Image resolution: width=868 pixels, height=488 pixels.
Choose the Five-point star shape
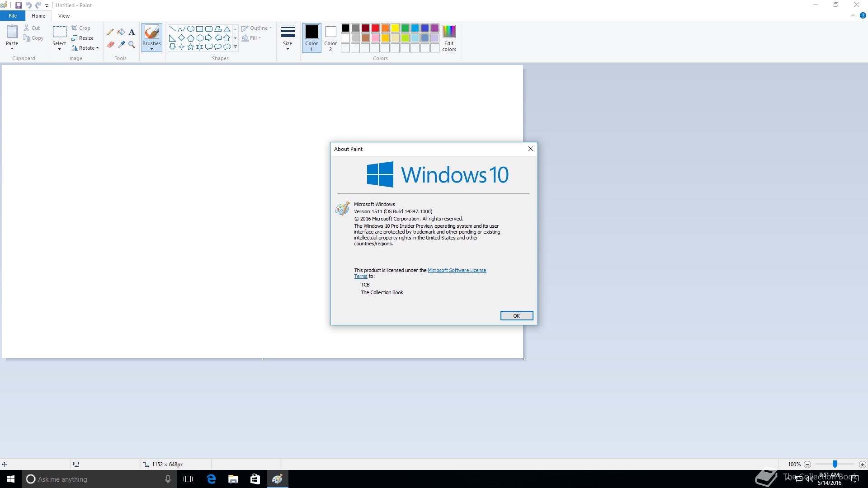[190, 47]
